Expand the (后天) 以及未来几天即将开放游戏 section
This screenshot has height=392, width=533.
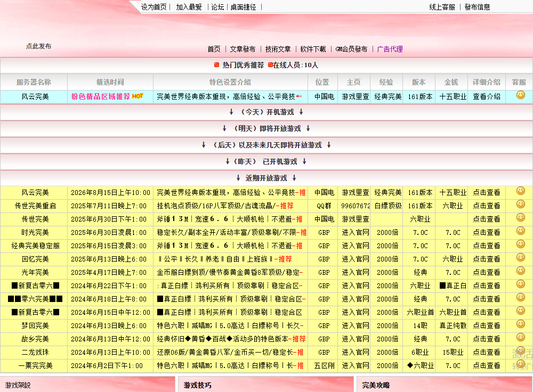[266, 145]
